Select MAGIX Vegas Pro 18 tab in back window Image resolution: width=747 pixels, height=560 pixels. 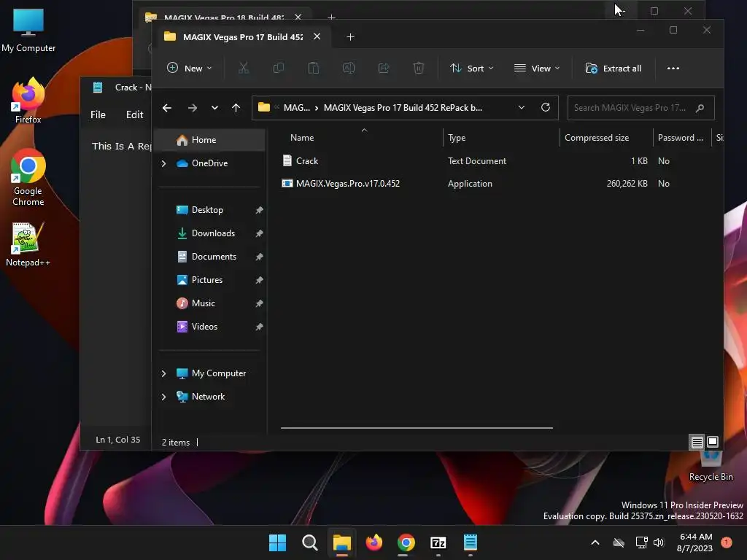point(223,17)
